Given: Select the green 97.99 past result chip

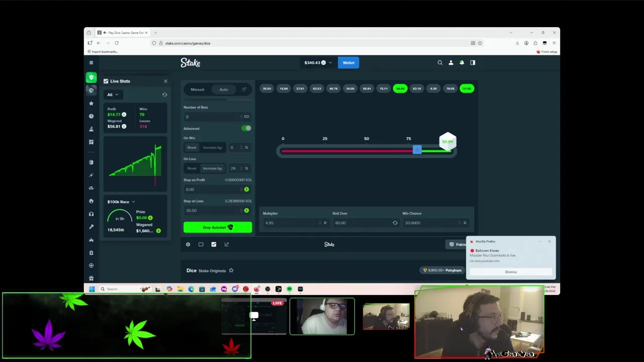Looking at the screenshot, I should pos(467,88).
